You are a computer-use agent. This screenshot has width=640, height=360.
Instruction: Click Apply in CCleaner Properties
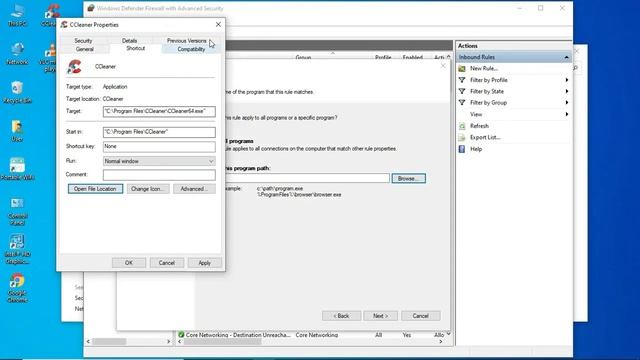(x=204, y=263)
